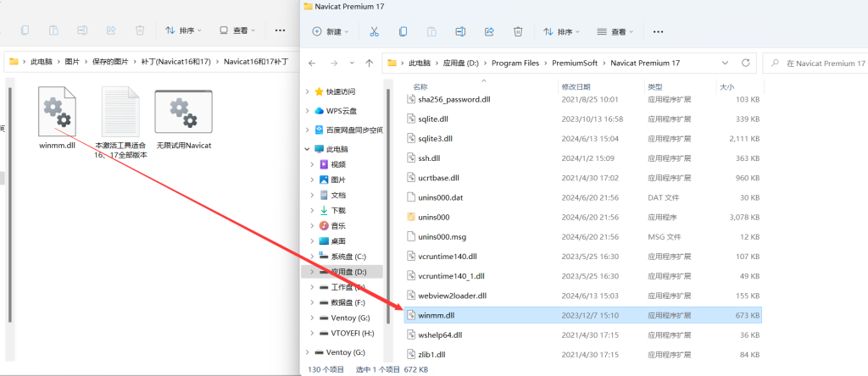Click the Cut scissors icon in Navicat Premium 17 window

(373, 32)
